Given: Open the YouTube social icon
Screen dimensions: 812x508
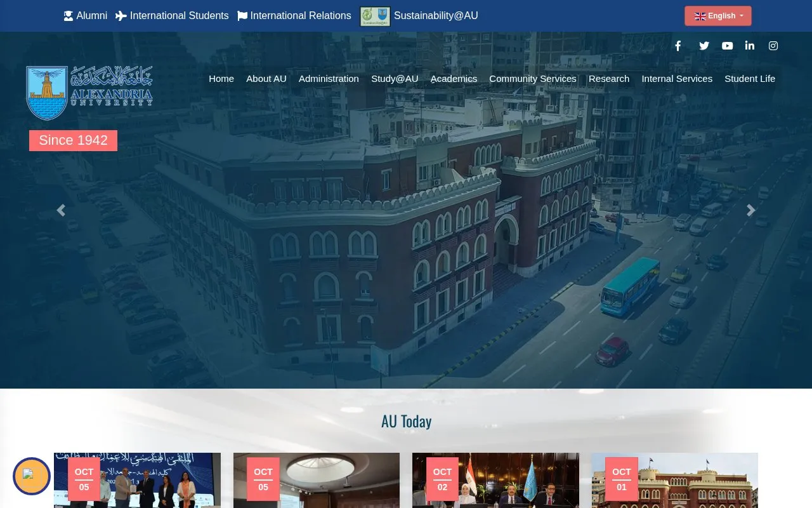Looking at the screenshot, I should click(727, 46).
